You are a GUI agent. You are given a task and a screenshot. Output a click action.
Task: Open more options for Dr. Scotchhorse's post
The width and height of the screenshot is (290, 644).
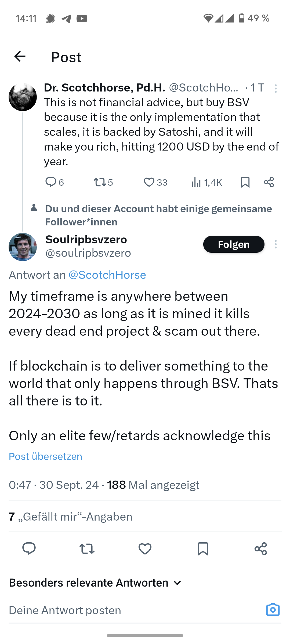pos(275,89)
